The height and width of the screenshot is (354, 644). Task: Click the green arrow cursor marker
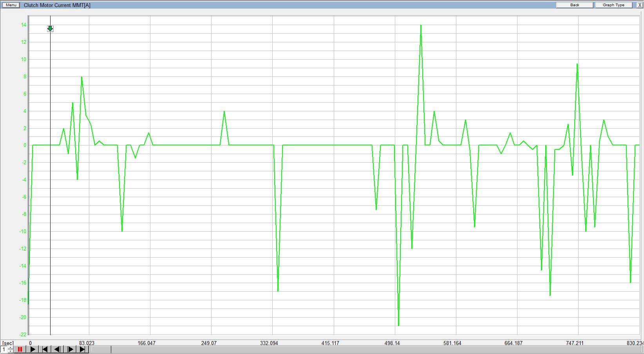50,29
